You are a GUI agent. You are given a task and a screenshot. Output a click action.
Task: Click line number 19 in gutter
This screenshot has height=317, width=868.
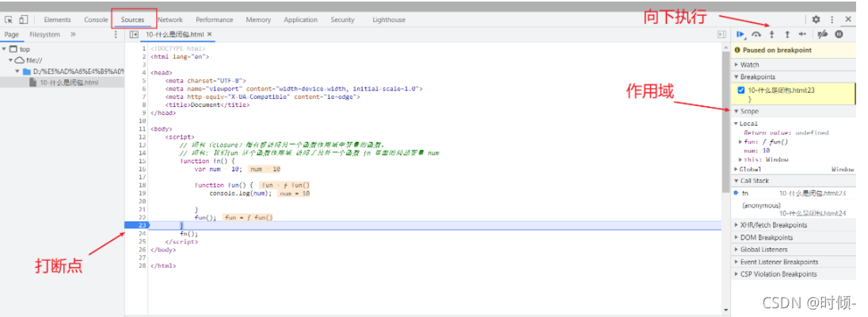(x=143, y=193)
